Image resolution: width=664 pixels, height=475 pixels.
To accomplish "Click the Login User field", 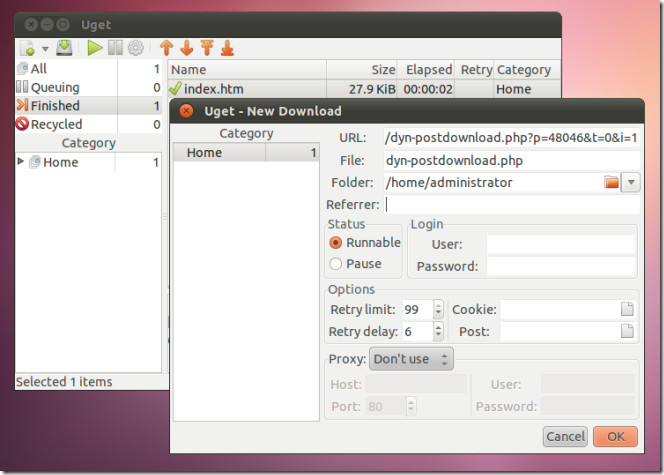I will point(561,244).
